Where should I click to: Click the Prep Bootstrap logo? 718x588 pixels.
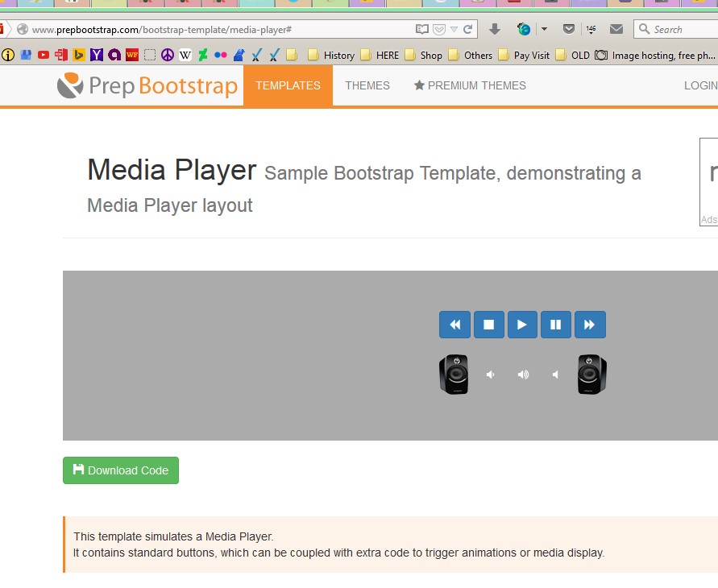[x=147, y=85]
